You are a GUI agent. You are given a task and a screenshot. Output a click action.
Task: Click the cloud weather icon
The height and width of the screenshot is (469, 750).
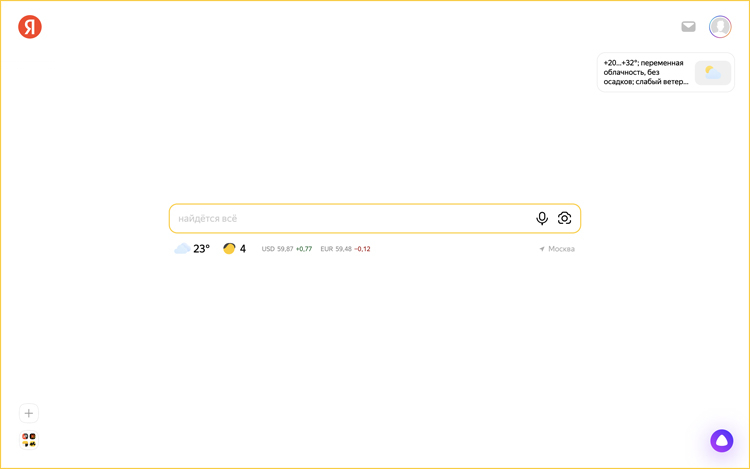tap(182, 249)
